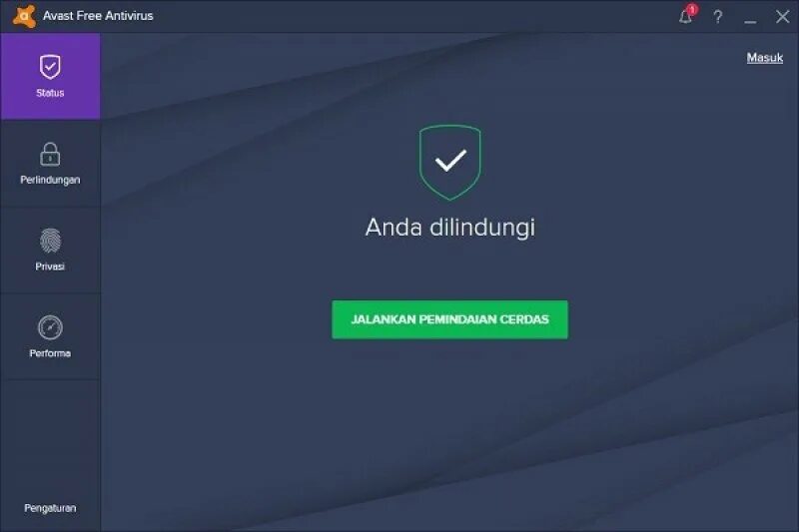Screen dimensions: 799x532
Task: Start scan with Jalankan Pemindaian Cerdas
Action: click(x=450, y=319)
